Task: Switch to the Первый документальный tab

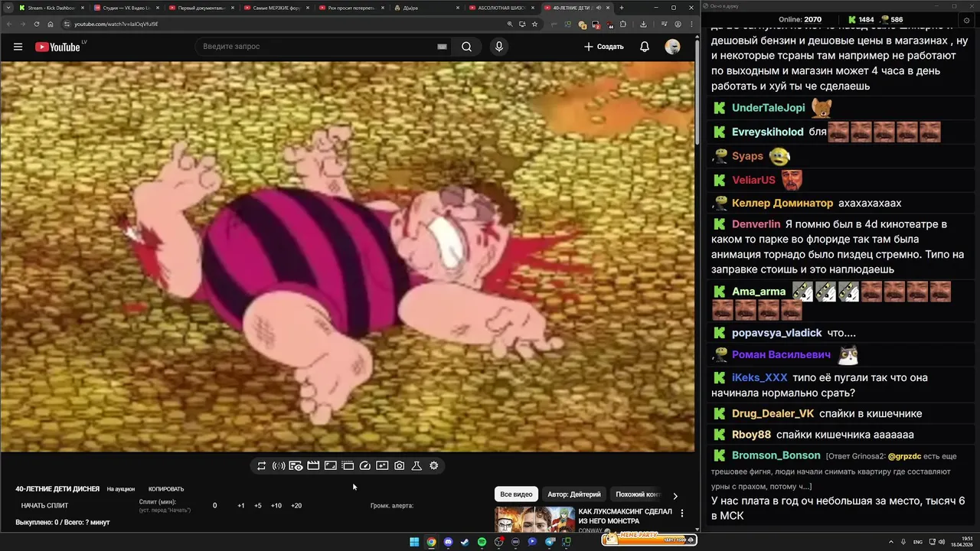Action: tap(201, 8)
